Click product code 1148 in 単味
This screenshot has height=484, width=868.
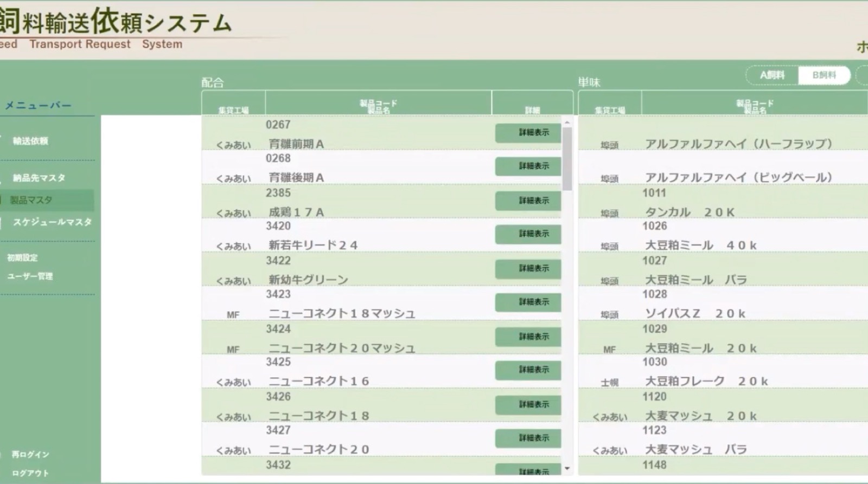click(x=654, y=465)
